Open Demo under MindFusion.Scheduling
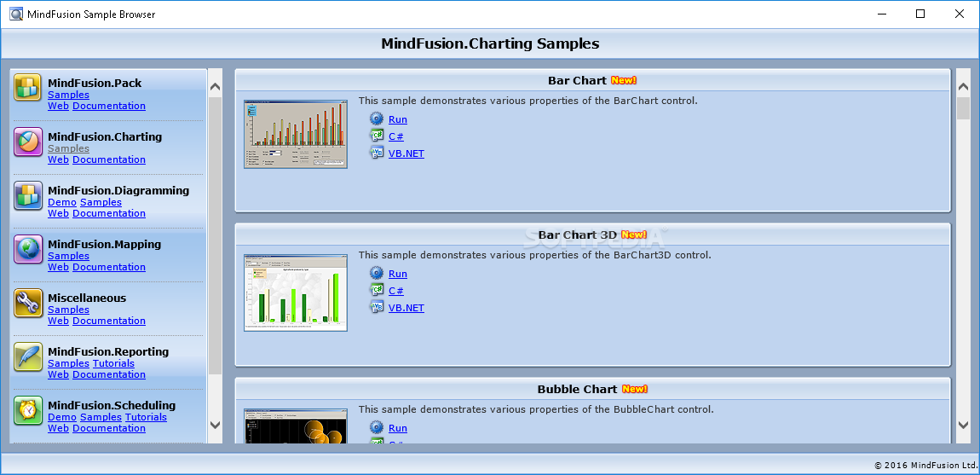The width and height of the screenshot is (980, 475). pyautogui.click(x=62, y=418)
